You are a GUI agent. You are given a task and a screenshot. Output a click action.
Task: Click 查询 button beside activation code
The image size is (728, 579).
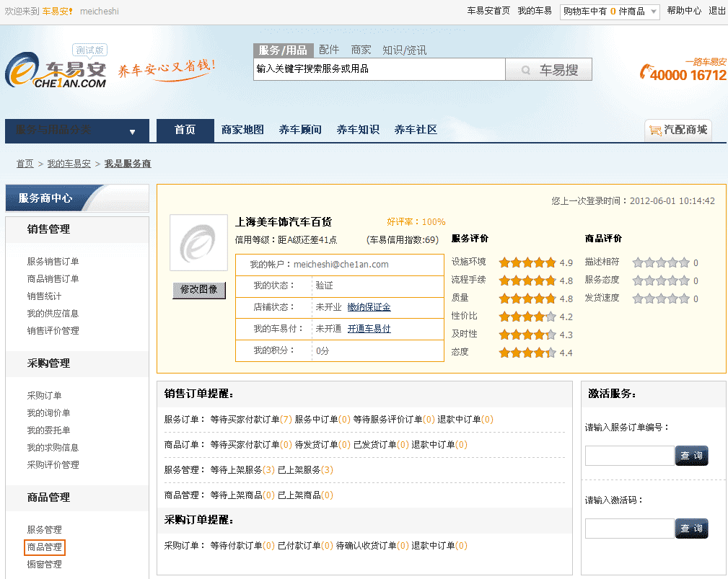point(691,529)
